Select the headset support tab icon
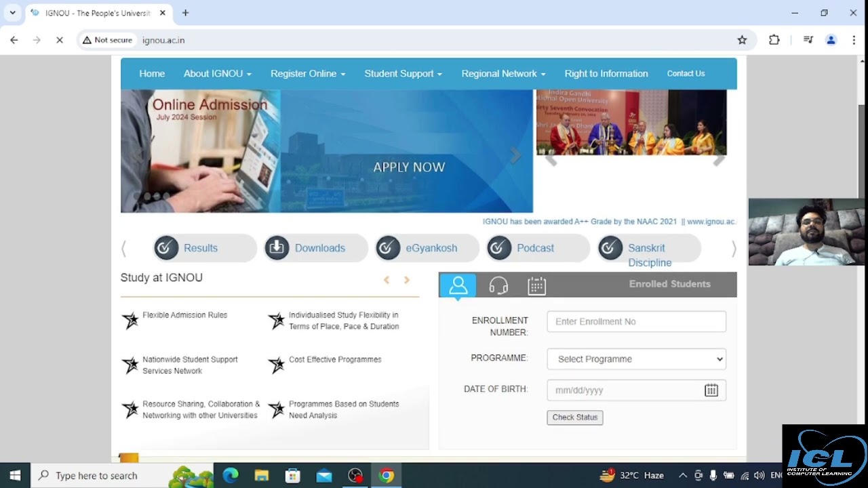 [498, 285]
